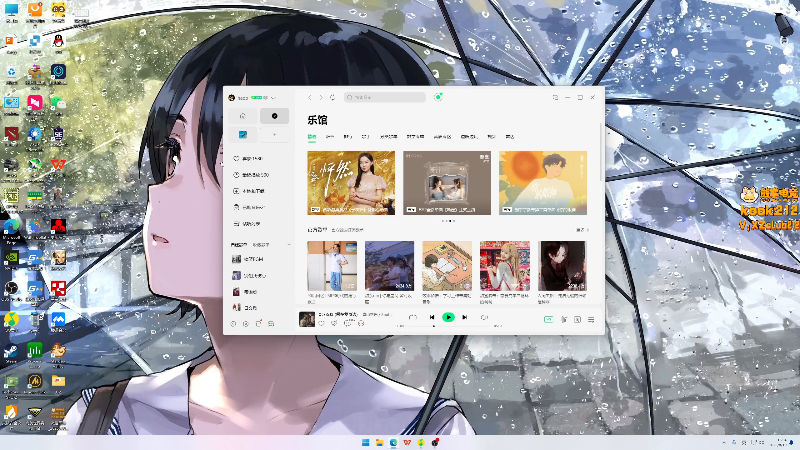Open File Explorer from the taskbar

pyautogui.click(x=379, y=442)
